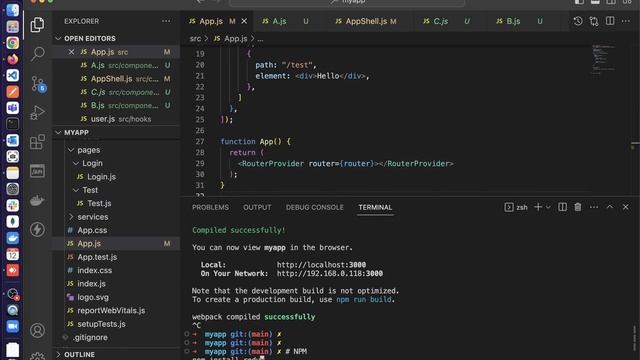The image size is (640, 360).
Task: Open http://localhost:3000 link in terminal
Action: tap(321, 265)
